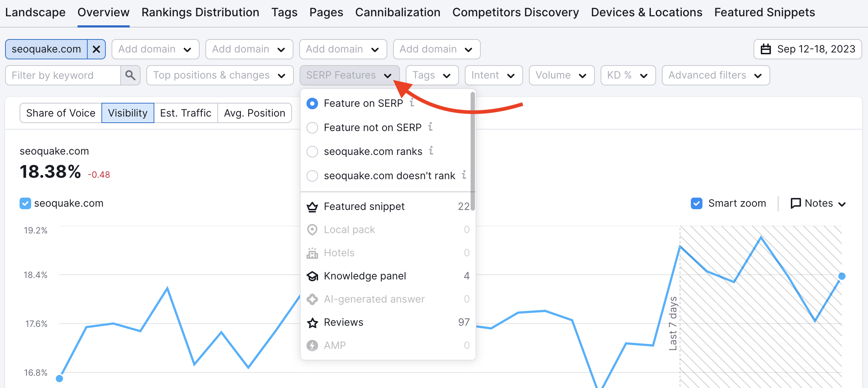Image resolution: width=868 pixels, height=388 pixels.
Task: Open the KD % filter dropdown
Action: pos(628,75)
